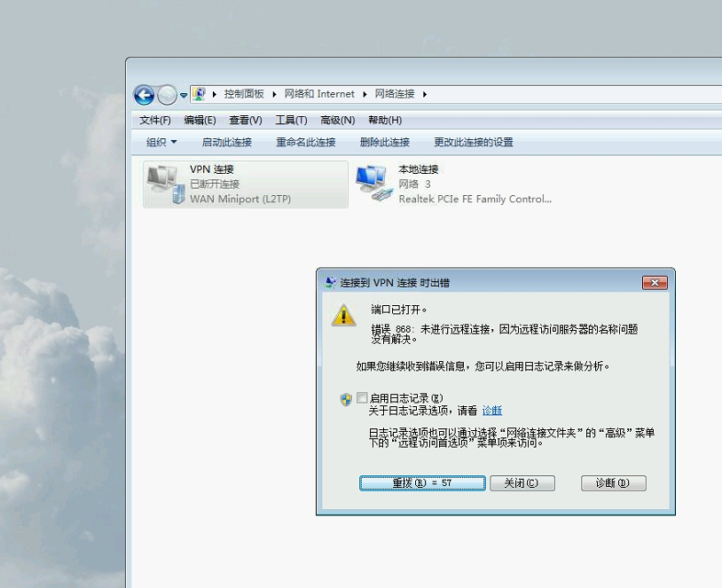The image size is (722, 588).
Task: Click 本地连接 name text
Action: click(418, 169)
